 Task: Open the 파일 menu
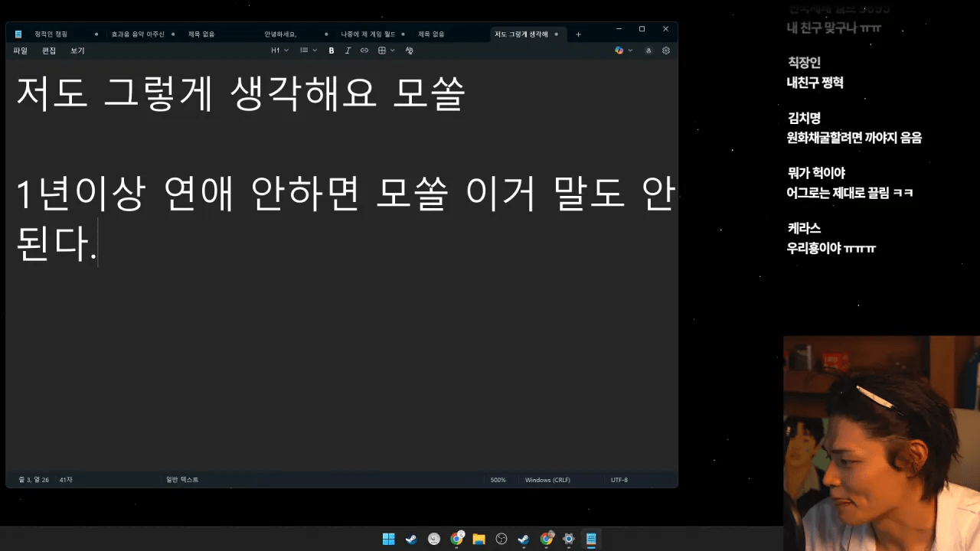pos(21,51)
